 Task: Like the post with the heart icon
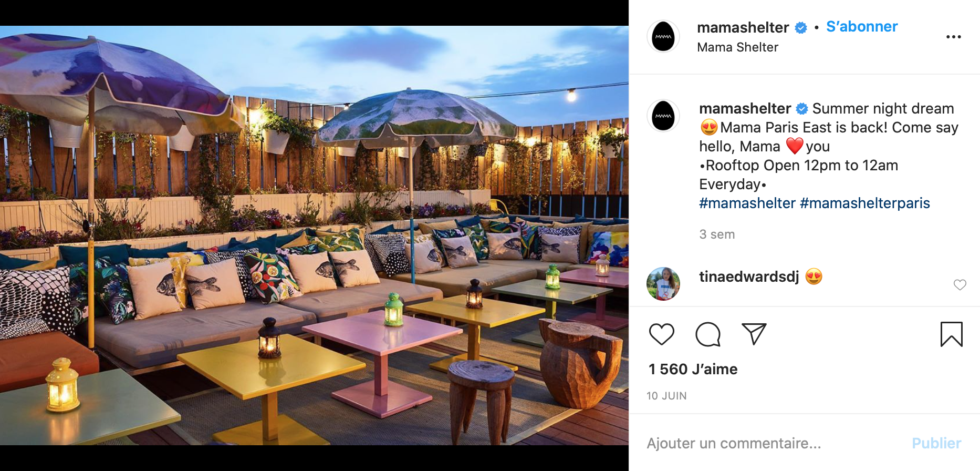(661, 334)
